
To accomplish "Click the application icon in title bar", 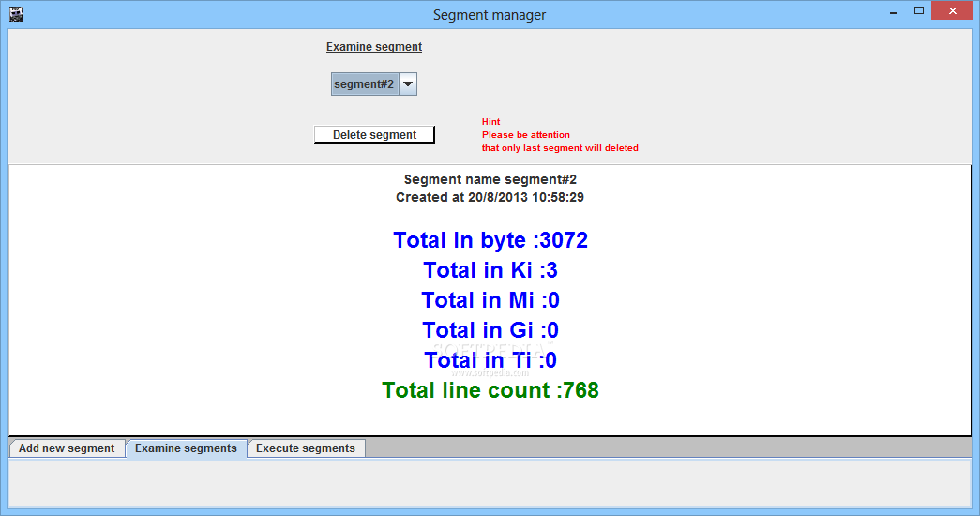I will tap(16, 14).
